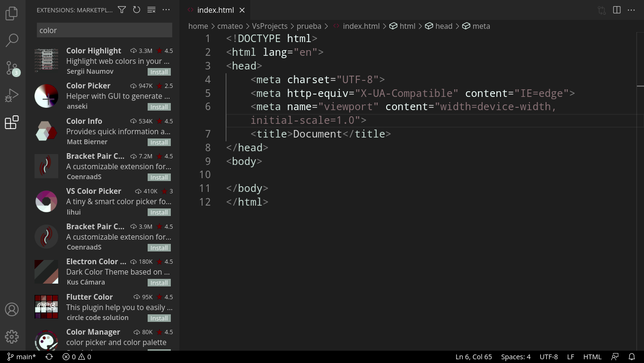Open Manage gear menu
This screenshot has width=644, height=363.
[12, 337]
